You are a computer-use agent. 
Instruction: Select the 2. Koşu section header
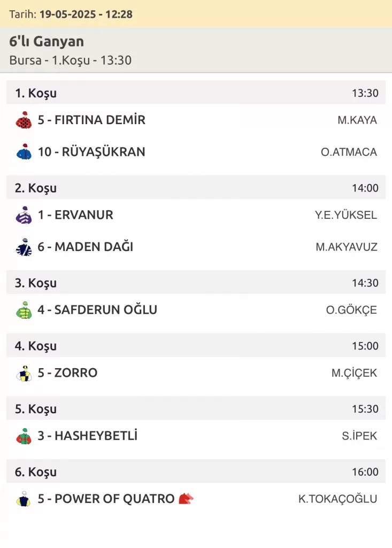(x=196, y=188)
